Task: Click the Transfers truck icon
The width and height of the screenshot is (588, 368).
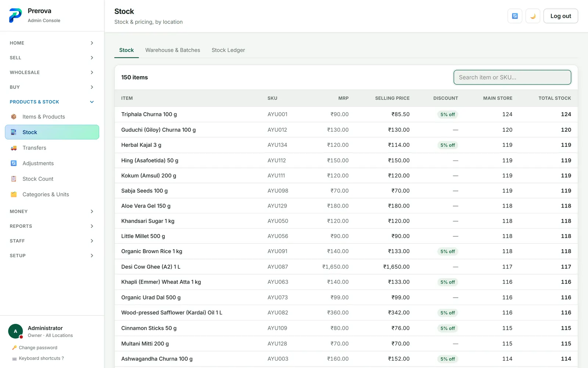Action: [14, 148]
